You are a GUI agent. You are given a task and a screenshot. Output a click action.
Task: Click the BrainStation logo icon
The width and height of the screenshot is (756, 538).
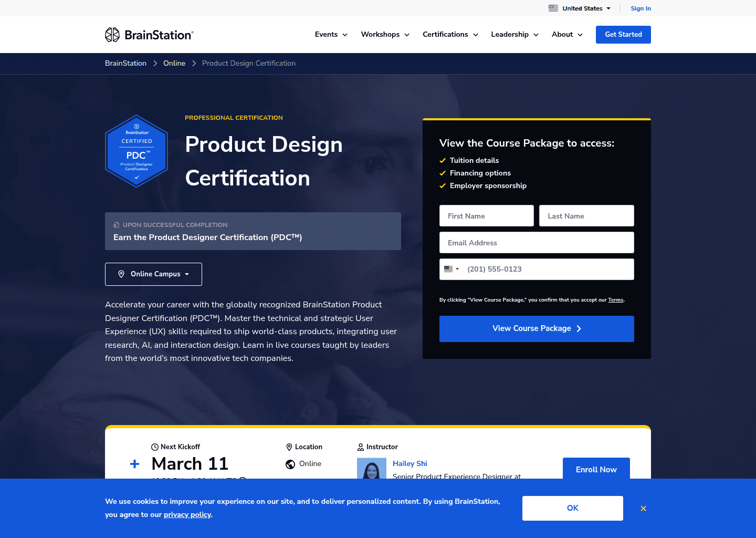(112, 34)
